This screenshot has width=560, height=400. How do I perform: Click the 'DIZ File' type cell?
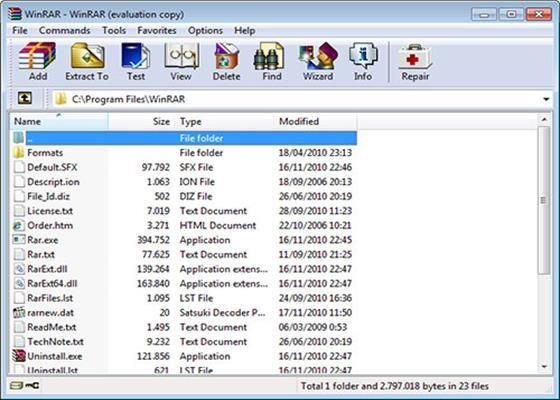click(x=196, y=196)
